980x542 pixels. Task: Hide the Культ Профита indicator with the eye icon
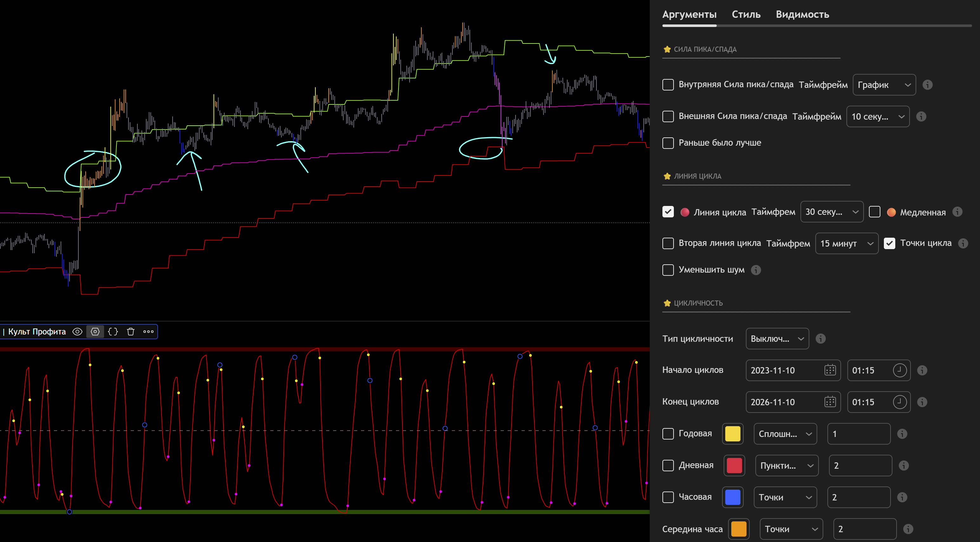[x=77, y=332]
